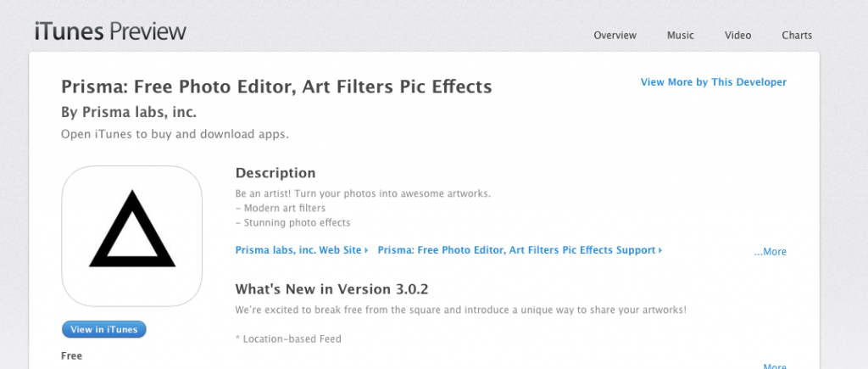Open the Overview navigation item
The width and height of the screenshot is (868, 369).
615,36
